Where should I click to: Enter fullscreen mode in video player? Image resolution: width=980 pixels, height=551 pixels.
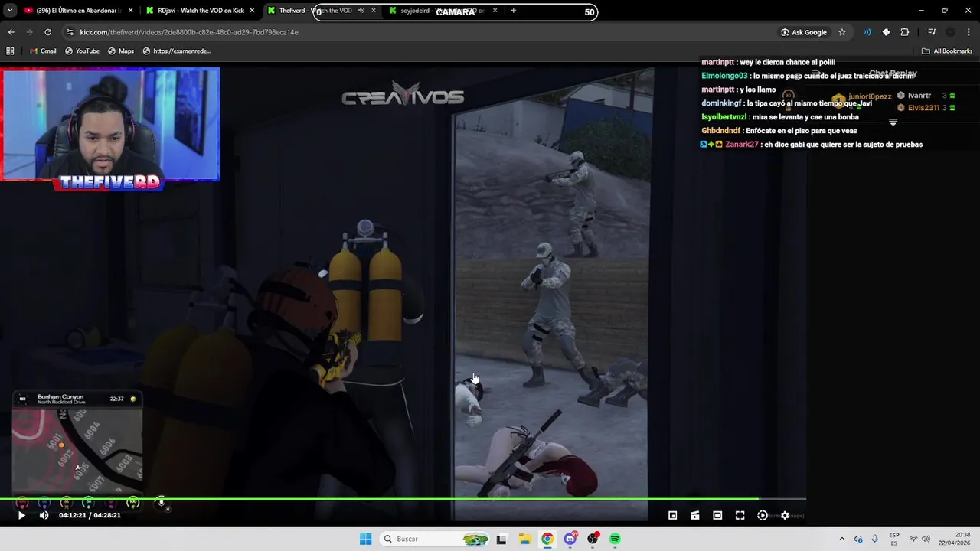tap(740, 515)
